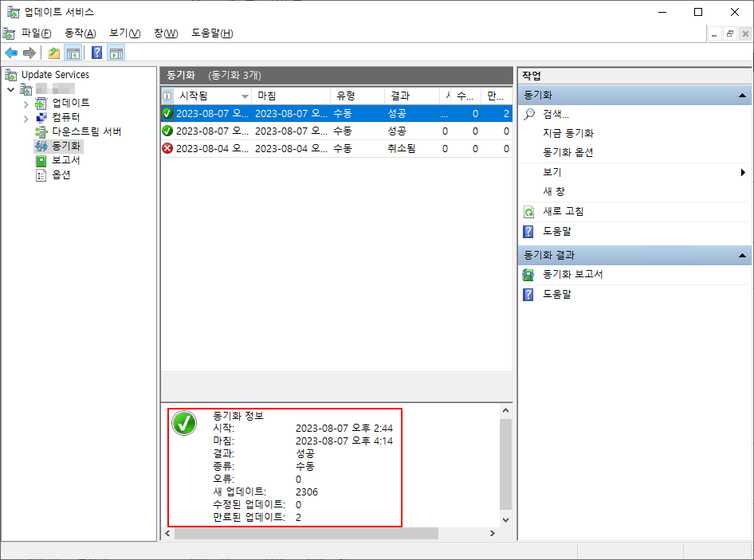Sort by the 유형 column header
This screenshot has width=754, height=560.
[x=357, y=96]
